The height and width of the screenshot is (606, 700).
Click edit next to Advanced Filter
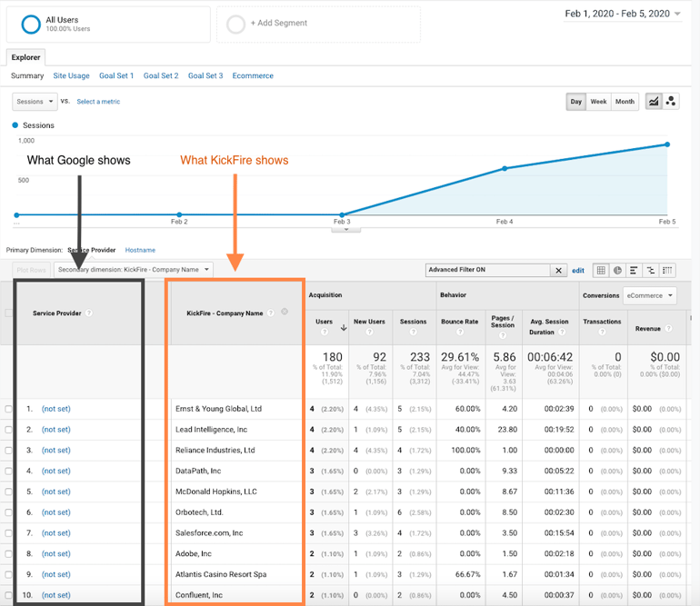(x=578, y=271)
